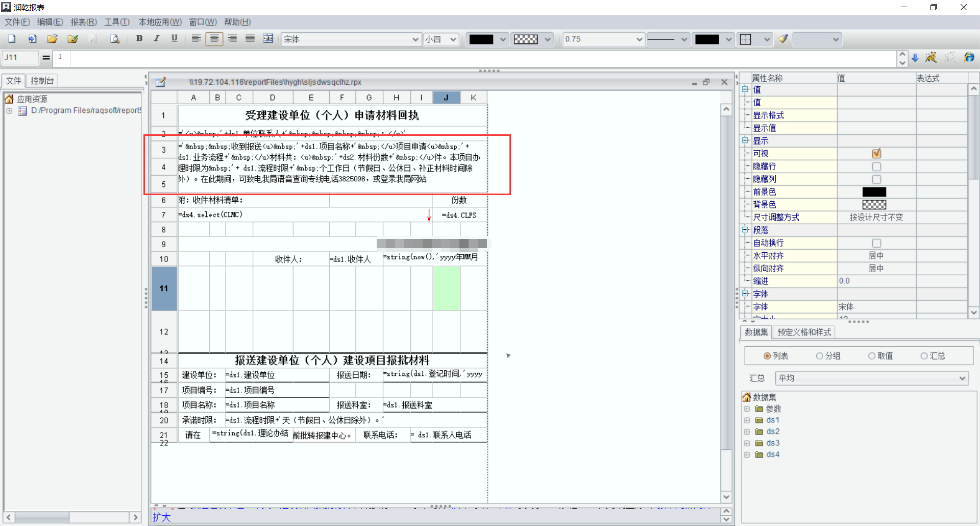Center-align the cell text

214,39
